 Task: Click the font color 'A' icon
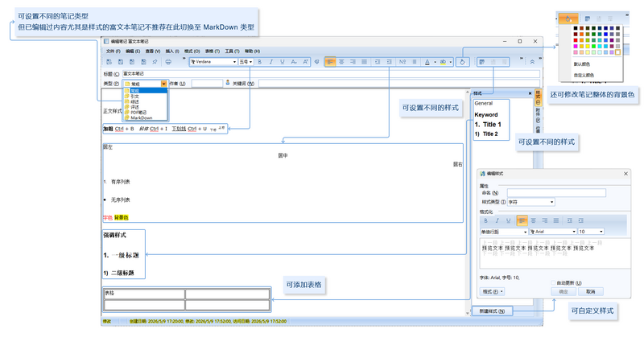427,62
